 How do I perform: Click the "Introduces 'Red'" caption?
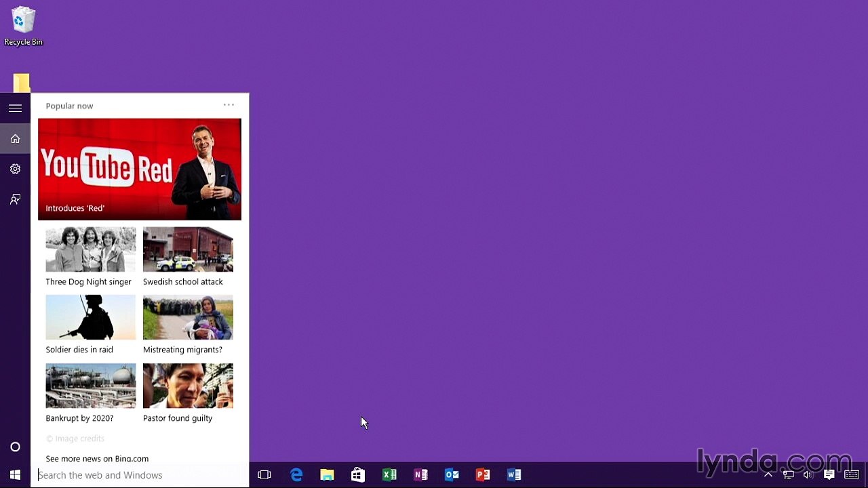pos(75,208)
